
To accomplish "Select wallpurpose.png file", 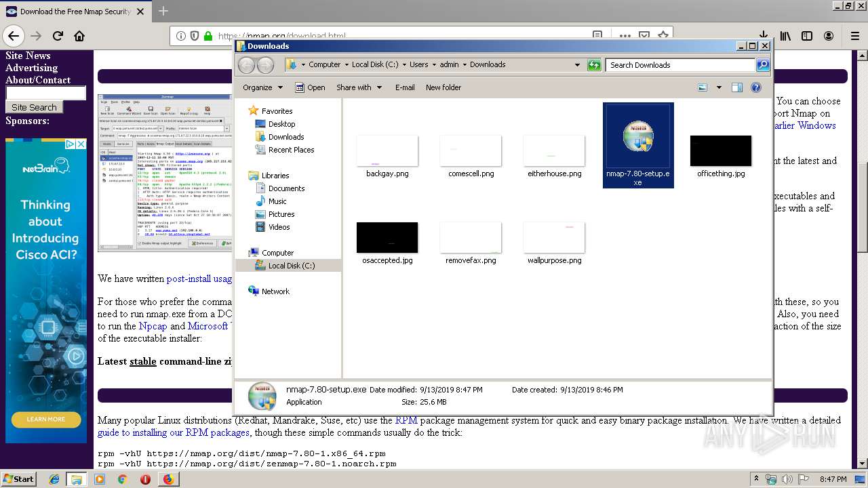I will (555, 243).
